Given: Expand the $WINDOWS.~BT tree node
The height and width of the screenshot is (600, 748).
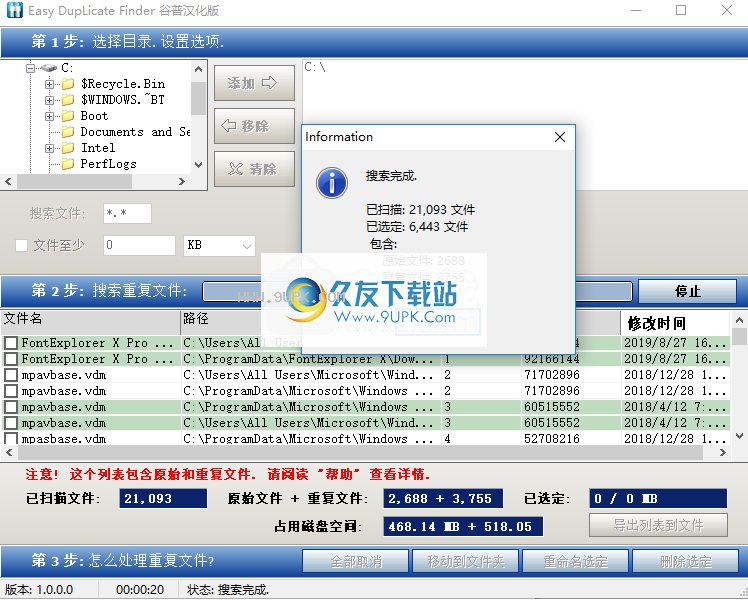Looking at the screenshot, I should coord(49,100).
